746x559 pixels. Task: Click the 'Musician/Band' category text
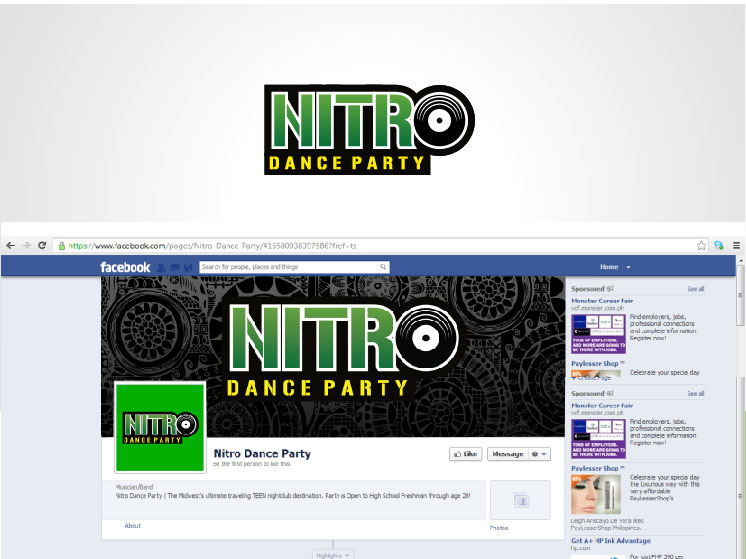(134, 487)
